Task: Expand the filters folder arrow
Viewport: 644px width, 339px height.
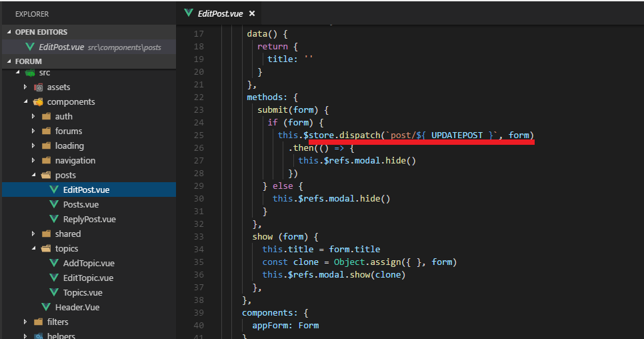Action: [25, 322]
